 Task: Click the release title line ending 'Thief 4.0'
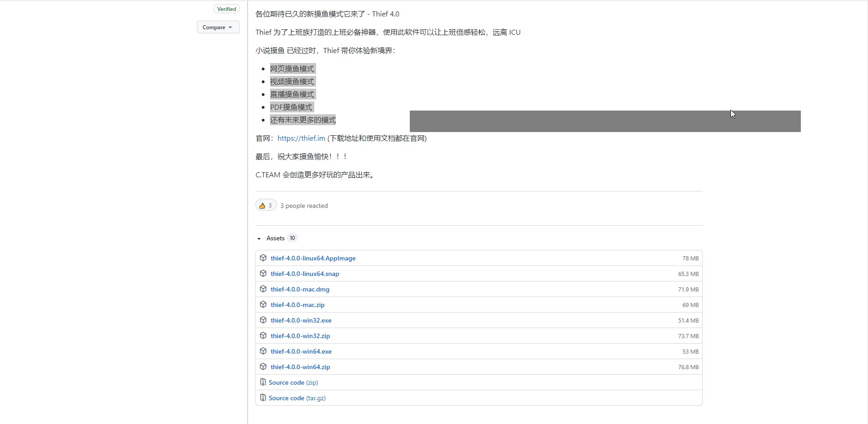coord(327,14)
